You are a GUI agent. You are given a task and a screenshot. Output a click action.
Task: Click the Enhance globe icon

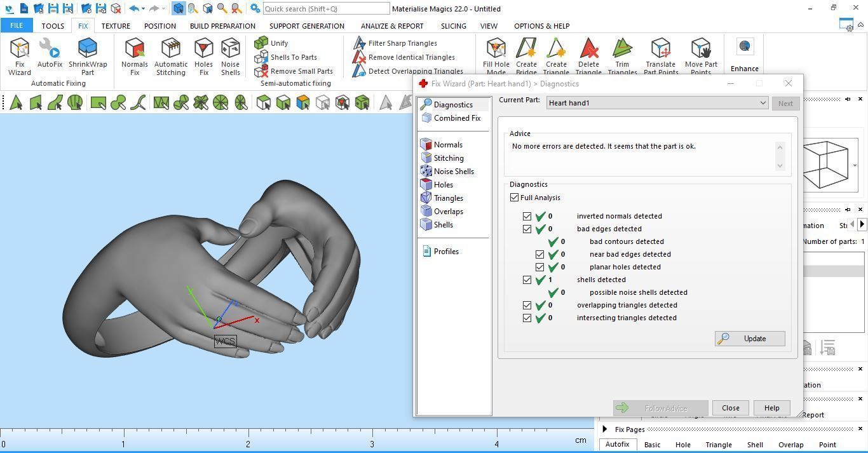click(745, 46)
